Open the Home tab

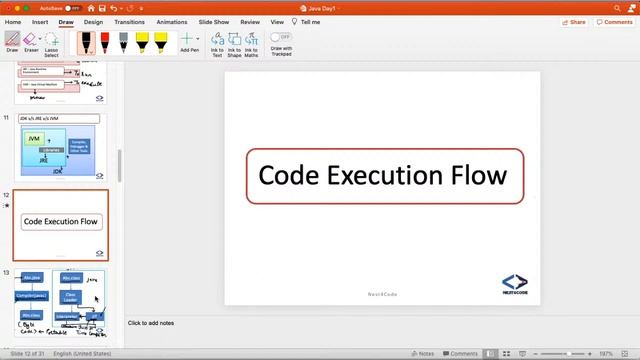(13, 22)
